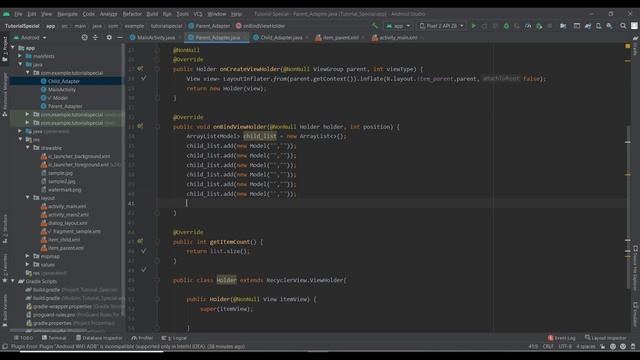Click the override gutter icon beside onBindViewHolder
This screenshot has width=640, height=360.
pos(140,127)
